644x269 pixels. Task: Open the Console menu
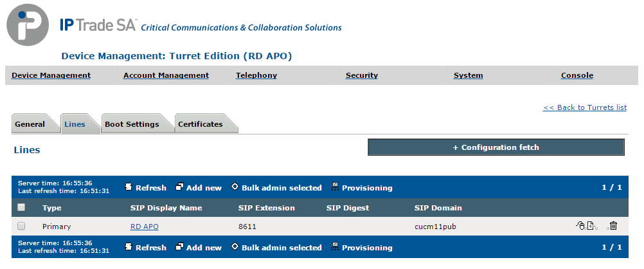click(x=577, y=75)
